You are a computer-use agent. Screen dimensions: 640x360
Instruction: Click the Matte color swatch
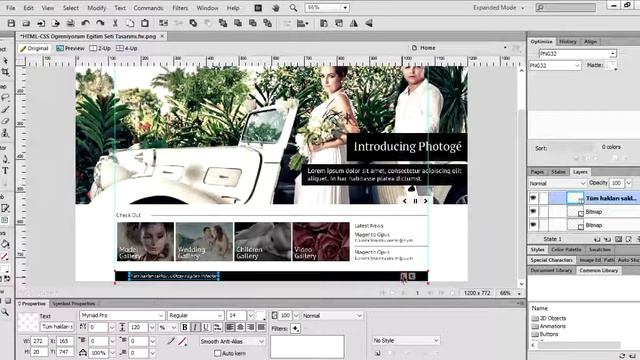point(611,65)
